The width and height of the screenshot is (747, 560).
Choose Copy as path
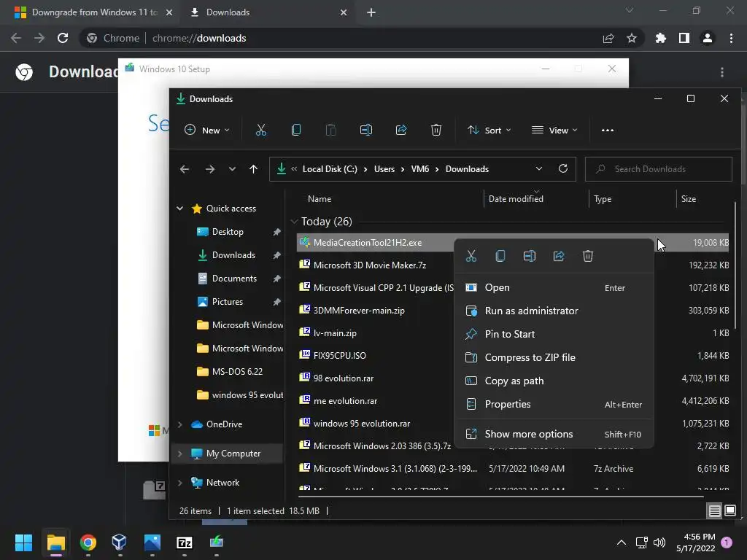[554, 381]
